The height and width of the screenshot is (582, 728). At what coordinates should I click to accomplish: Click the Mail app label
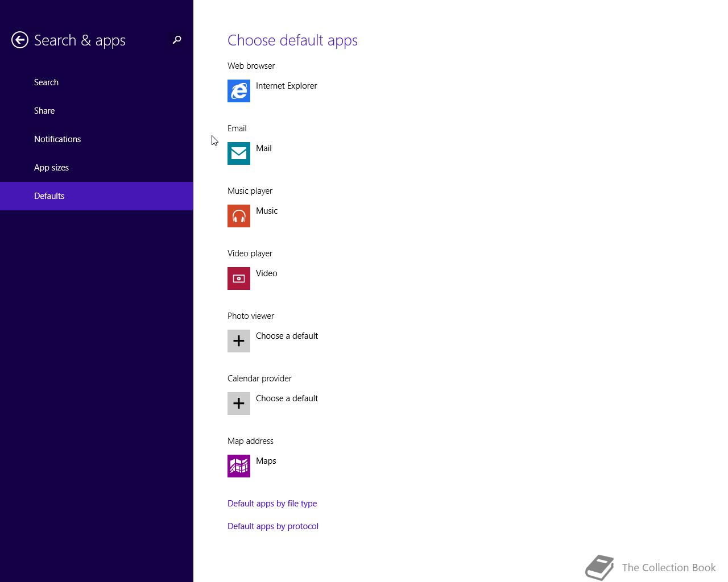click(x=264, y=148)
